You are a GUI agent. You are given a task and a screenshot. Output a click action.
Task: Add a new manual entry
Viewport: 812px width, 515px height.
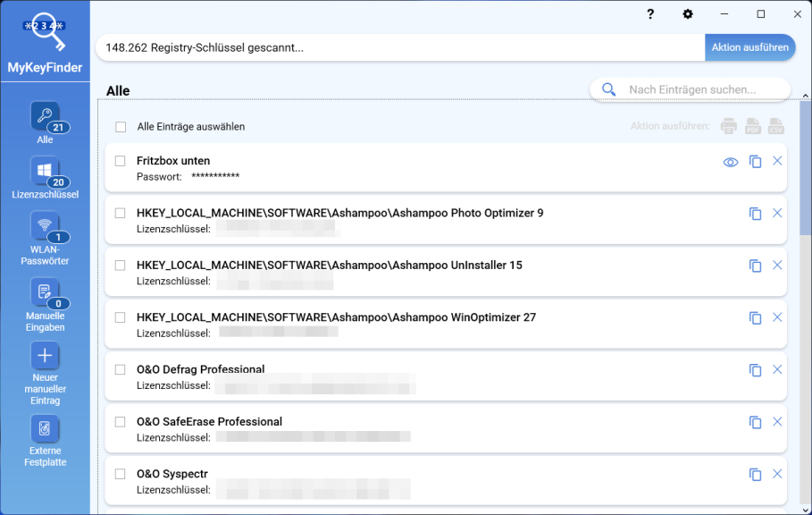point(45,356)
